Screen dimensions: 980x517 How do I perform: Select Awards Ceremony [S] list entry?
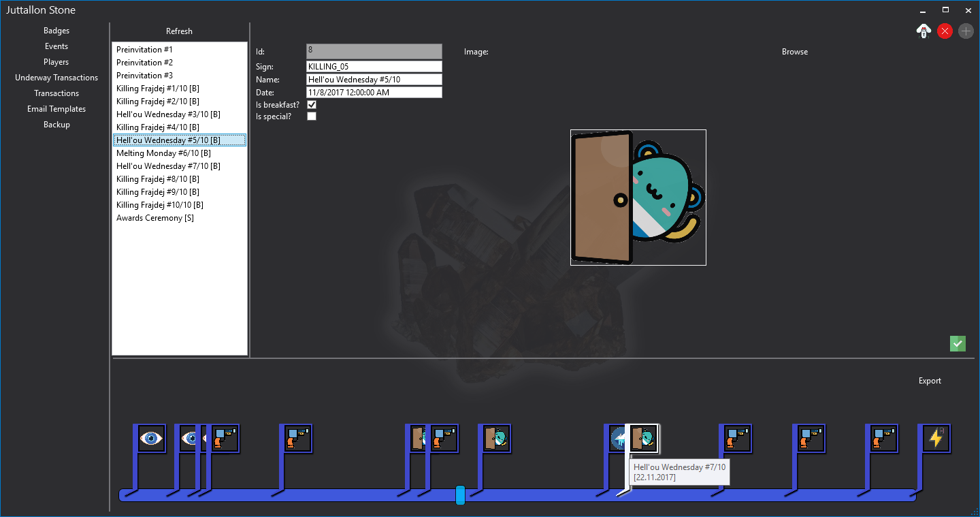tap(155, 218)
